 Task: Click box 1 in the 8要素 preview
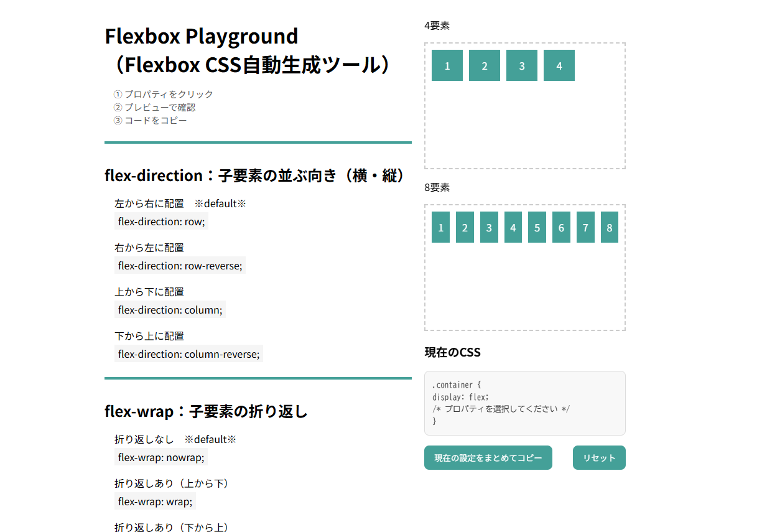click(440, 227)
